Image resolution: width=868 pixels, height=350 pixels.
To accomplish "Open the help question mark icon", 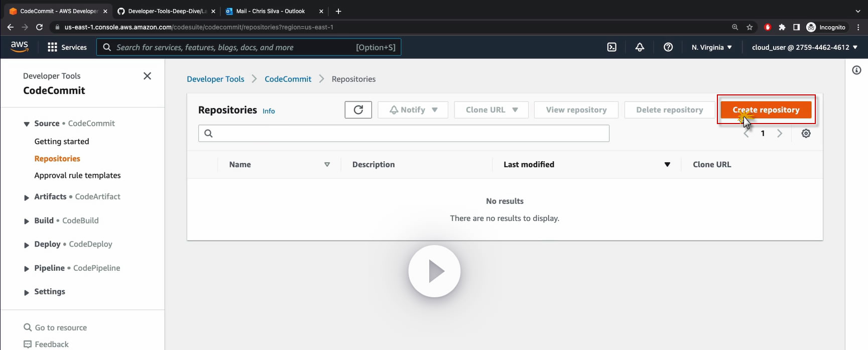I will (x=668, y=47).
